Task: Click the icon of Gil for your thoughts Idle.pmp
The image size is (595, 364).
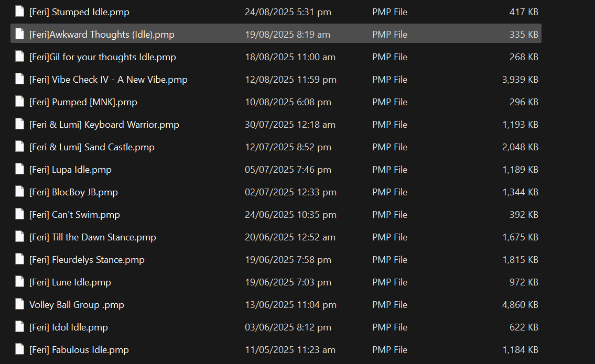Action: tap(20, 57)
